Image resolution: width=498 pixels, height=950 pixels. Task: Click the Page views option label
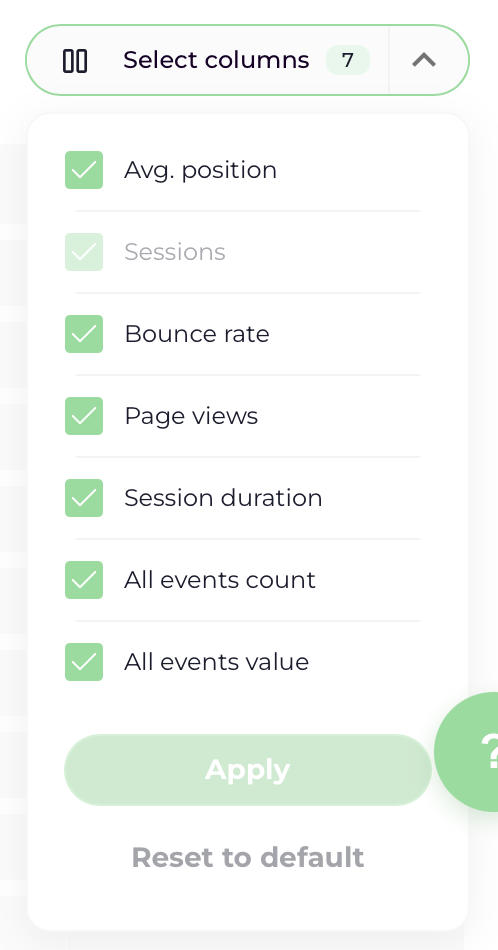click(x=191, y=416)
